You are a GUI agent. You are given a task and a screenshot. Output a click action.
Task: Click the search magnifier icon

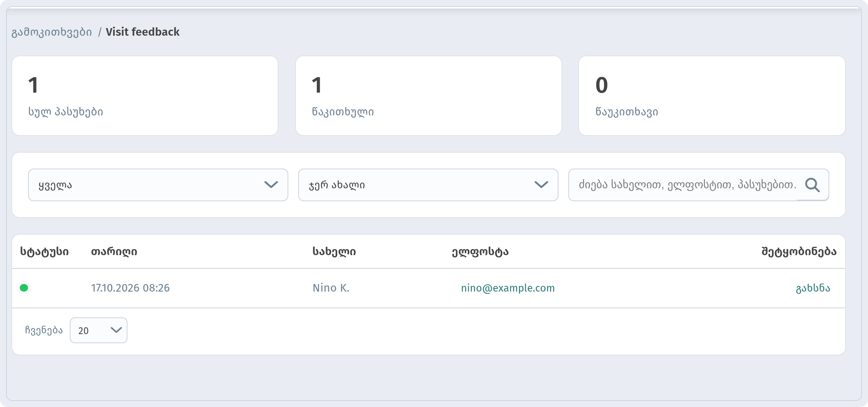pos(812,185)
